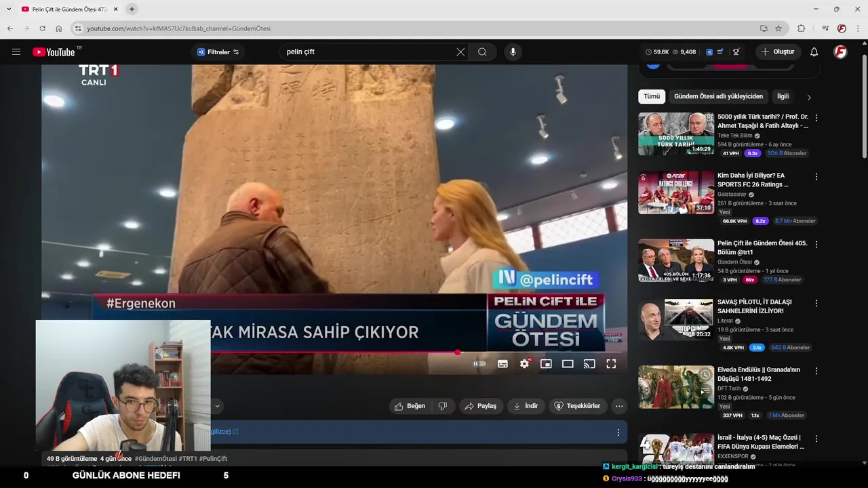Viewport: 868px width, 488px height.
Task: Bookmark this page with star icon
Action: [778, 28]
